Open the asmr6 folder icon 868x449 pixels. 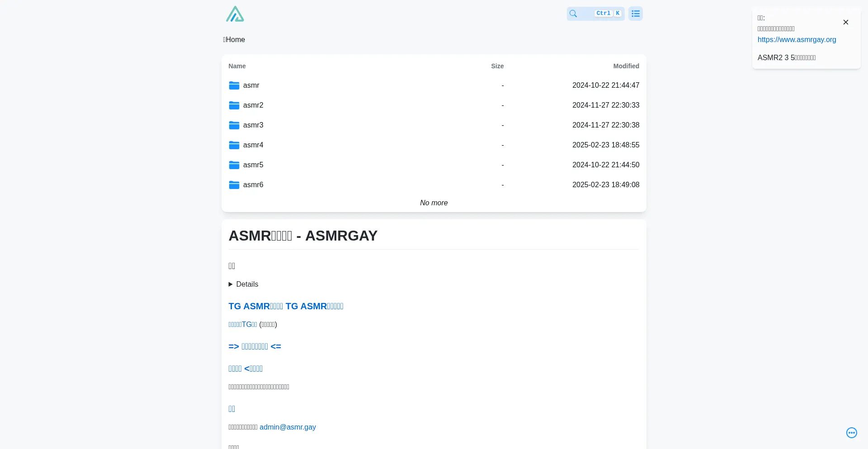click(234, 185)
